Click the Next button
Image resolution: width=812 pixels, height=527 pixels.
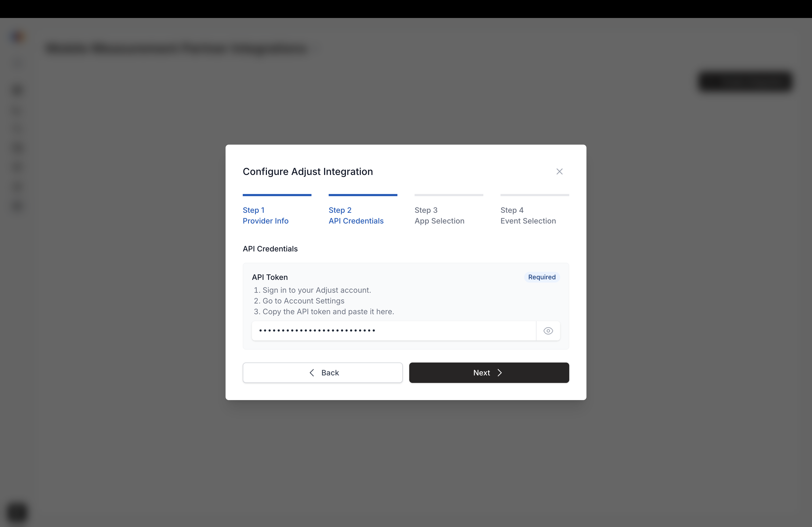click(x=489, y=373)
